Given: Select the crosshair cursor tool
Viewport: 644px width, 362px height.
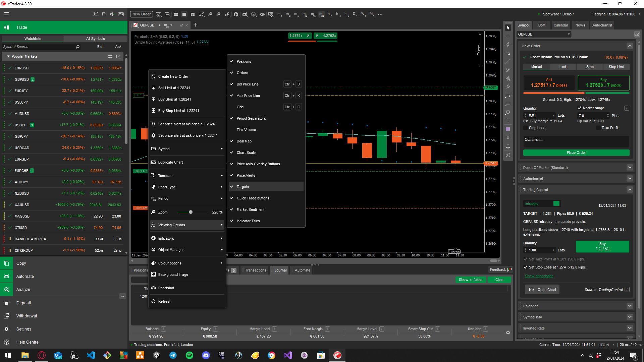Looking at the screenshot, I should [x=508, y=36].
